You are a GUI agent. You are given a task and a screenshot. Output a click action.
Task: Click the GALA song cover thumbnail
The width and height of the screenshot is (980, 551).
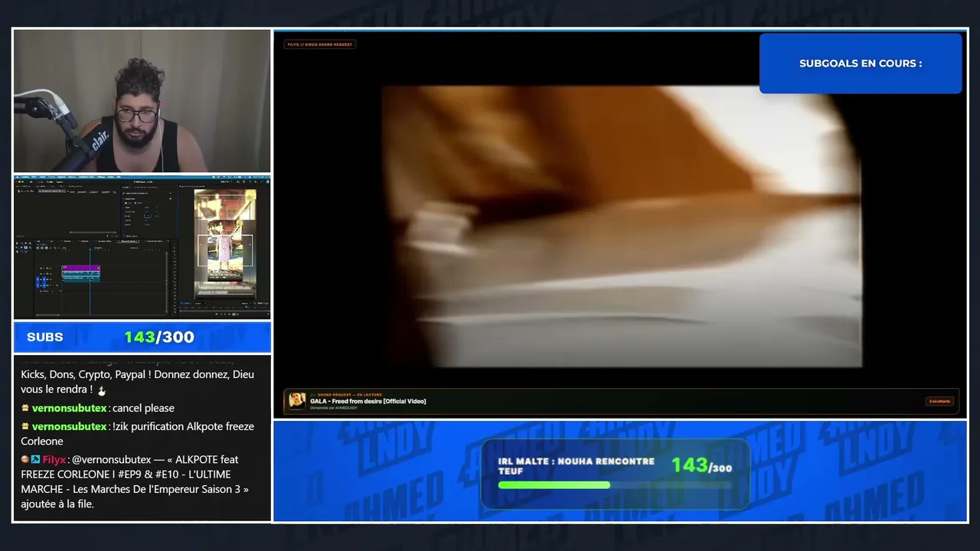297,401
